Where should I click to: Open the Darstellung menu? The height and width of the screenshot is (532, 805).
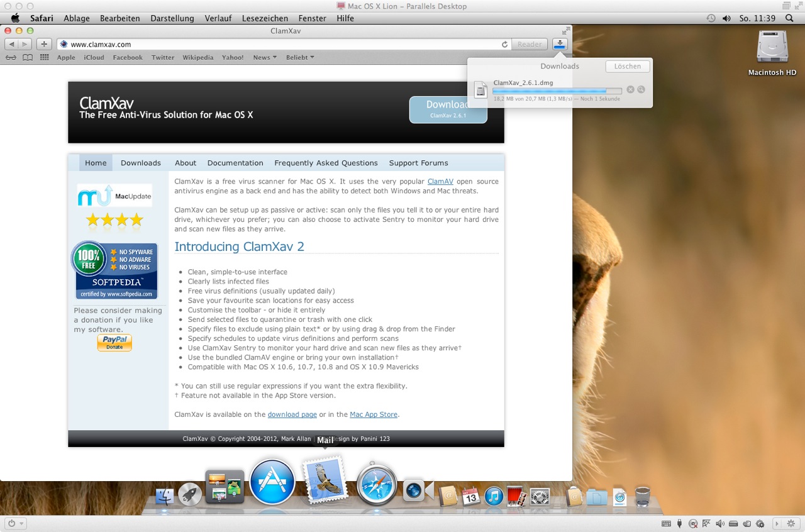tap(172, 18)
